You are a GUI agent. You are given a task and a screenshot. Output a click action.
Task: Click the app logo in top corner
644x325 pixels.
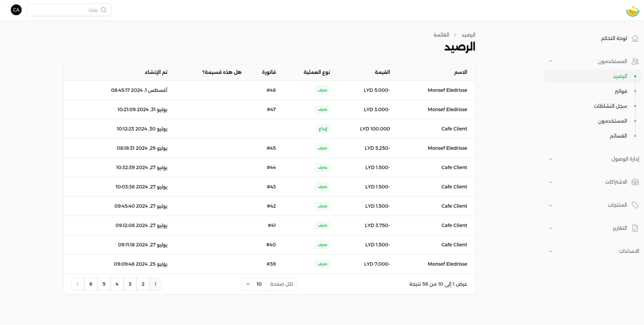(x=633, y=11)
